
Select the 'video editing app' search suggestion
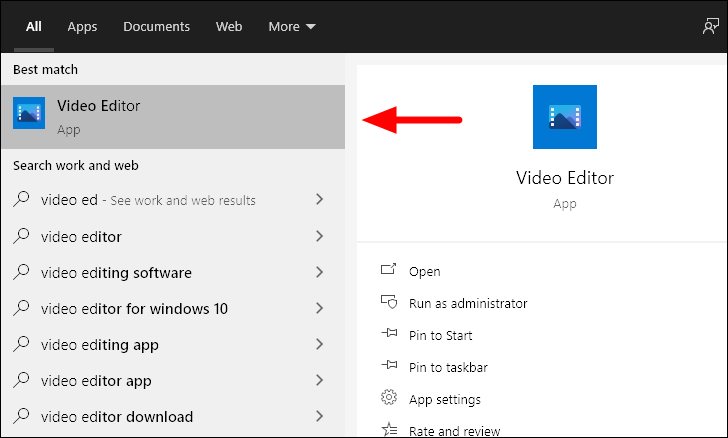173,345
